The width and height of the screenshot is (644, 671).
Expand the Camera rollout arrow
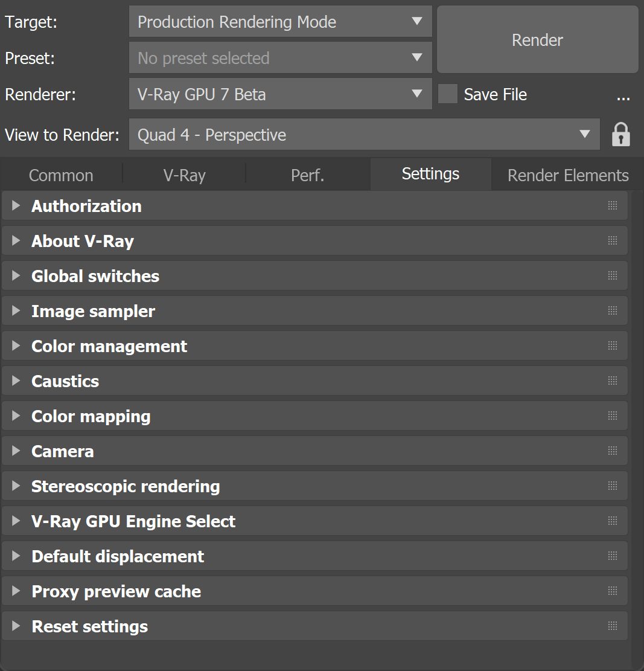[16, 451]
